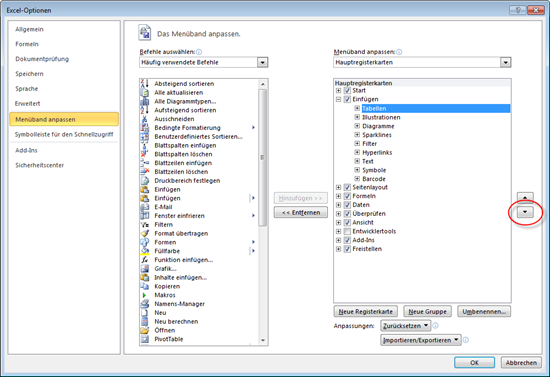This screenshot has width=550, height=377.
Task: Select the Sparklines group row
Action: [377, 135]
